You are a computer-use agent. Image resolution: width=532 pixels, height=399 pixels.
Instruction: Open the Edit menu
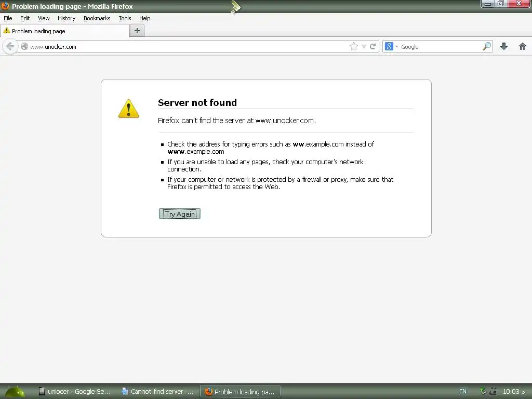[25, 18]
